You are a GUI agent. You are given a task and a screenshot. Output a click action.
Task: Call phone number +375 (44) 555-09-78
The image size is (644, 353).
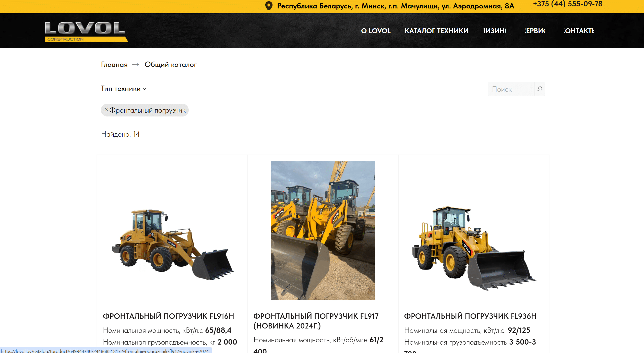[568, 4]
